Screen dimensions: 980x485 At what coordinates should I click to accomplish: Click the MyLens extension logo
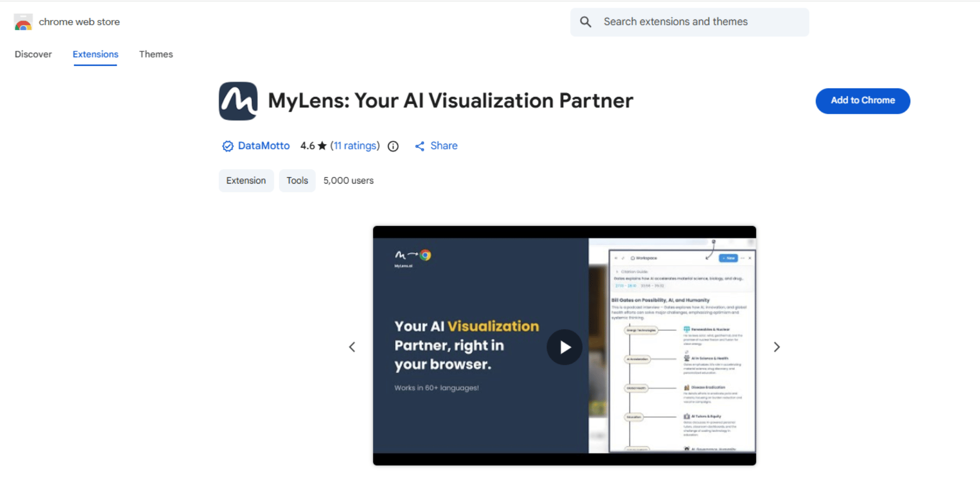[238, 101]
